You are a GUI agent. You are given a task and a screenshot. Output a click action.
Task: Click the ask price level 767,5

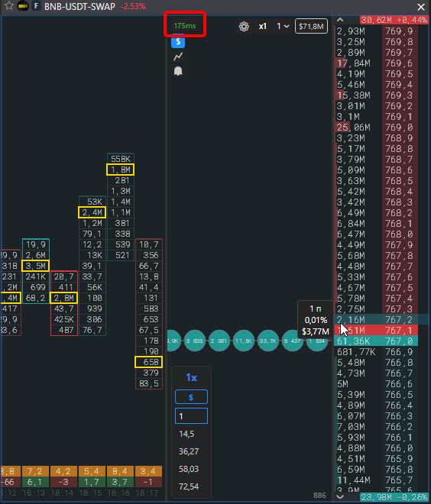coord(399,288)
